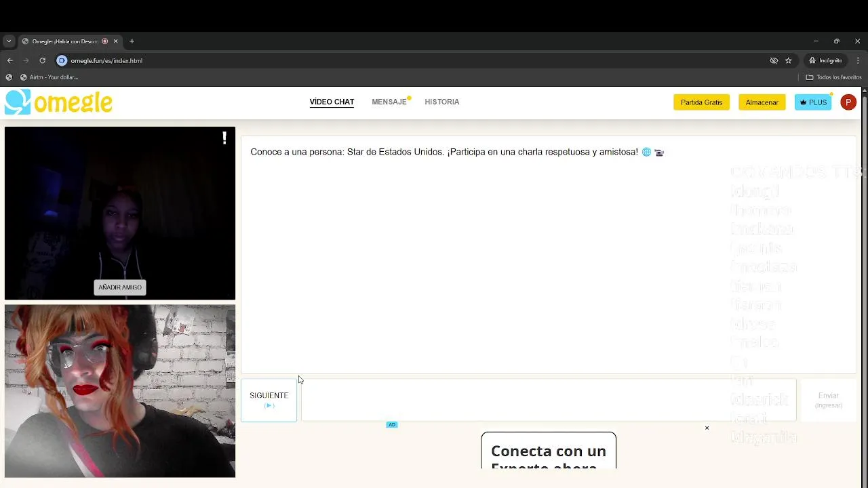Switch to the VIDEO CHAT tab
Screen dimensions: 868x488
pyautogui.click(x=332, y=102)
